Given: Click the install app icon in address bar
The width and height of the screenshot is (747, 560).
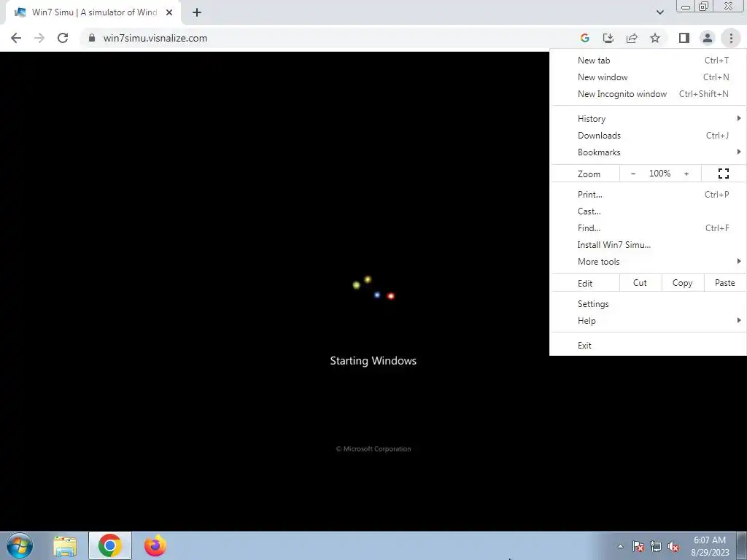Looking at the screenshot, I should tap(608, 38).
